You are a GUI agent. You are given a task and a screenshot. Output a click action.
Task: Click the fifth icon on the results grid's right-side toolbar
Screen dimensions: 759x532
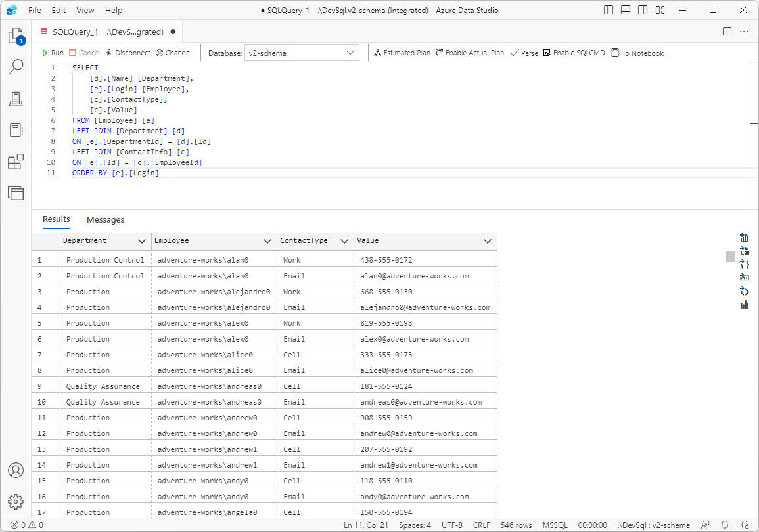click(745, 291)
